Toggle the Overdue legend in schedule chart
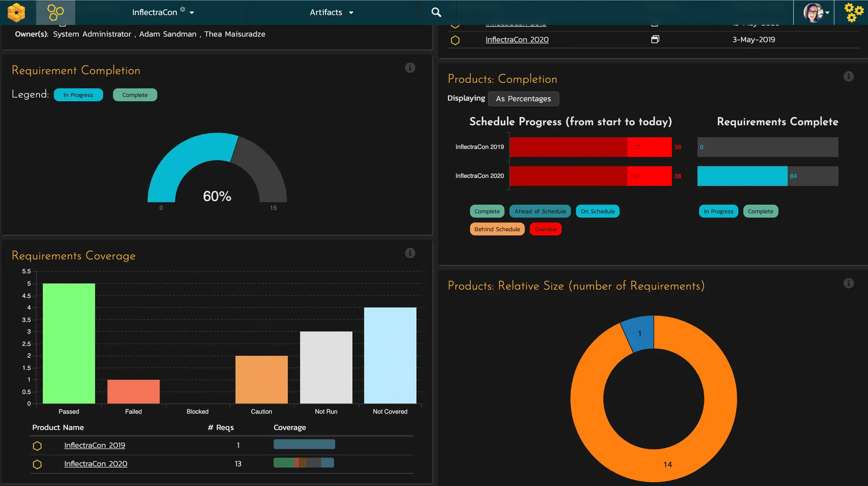868x486 pixels. click(545, 229)
